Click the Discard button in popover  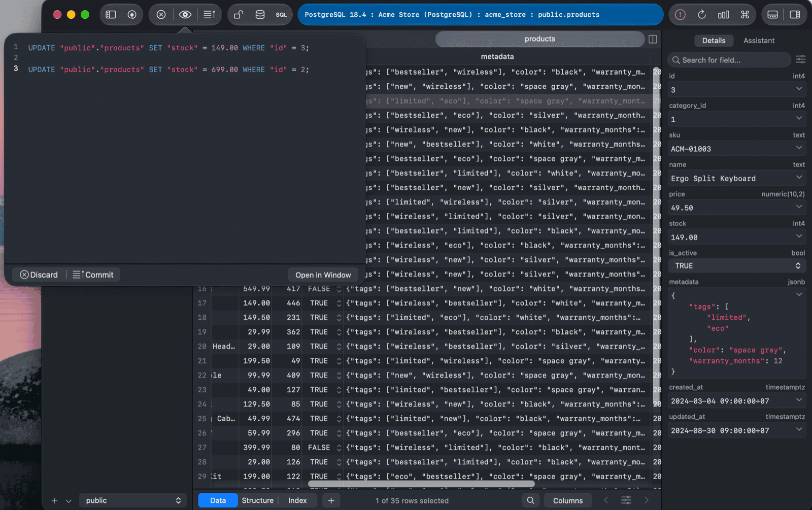39,275
